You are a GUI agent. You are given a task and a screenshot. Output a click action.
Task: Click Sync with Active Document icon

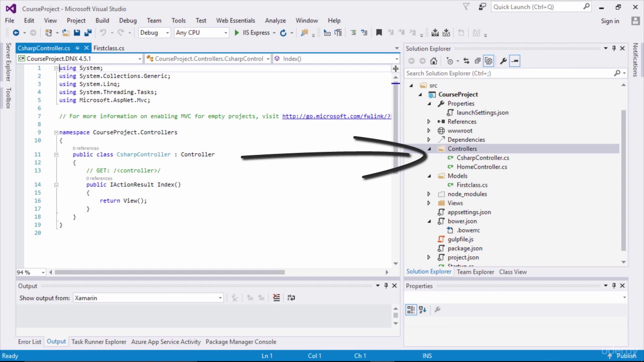466,61
